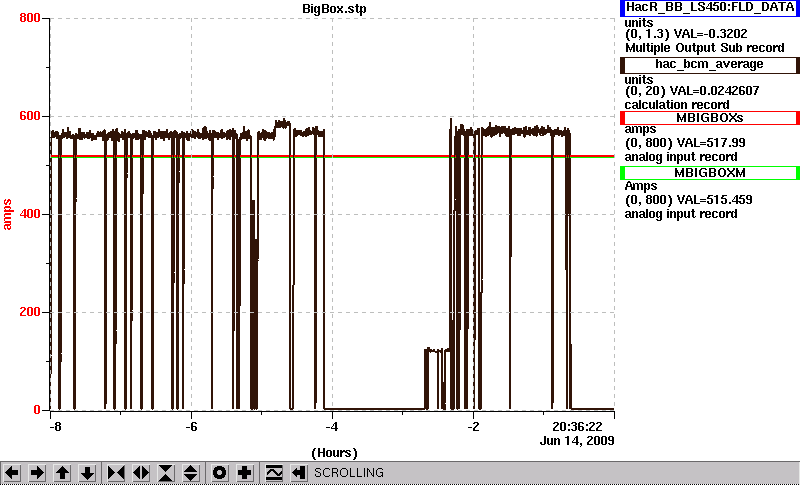Zoom in the time axis (inward triangles icon)
The height and width of the screenshot is (485, 800).
[116, 473]
